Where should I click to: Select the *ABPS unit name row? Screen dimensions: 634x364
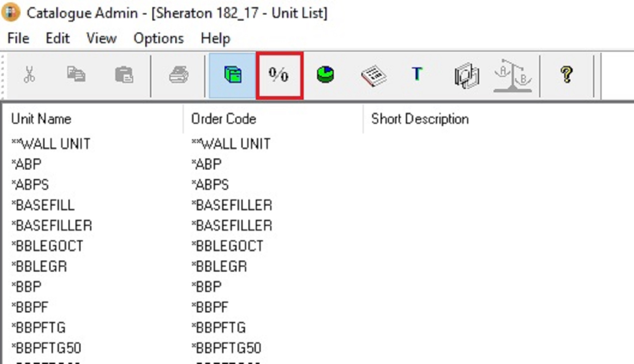pyautogui.click(x=30, y=185)
